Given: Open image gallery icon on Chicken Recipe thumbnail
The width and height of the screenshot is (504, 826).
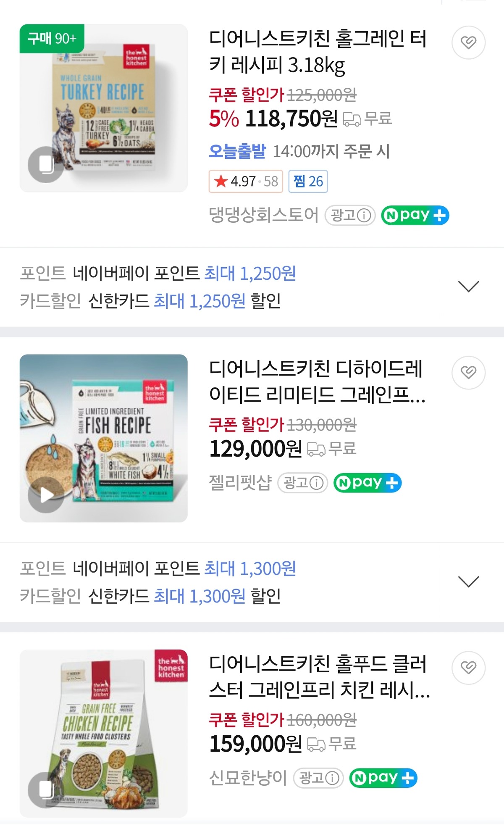Looking at the screenshot, I should pos(46,790).
